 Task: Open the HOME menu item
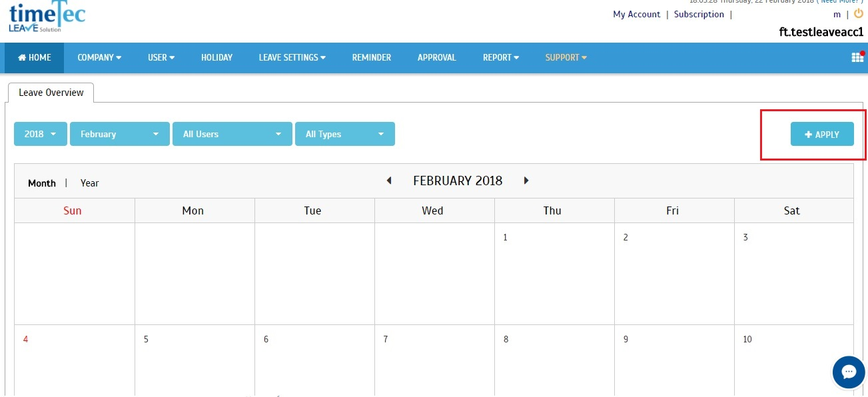click(x=35, y=58)
